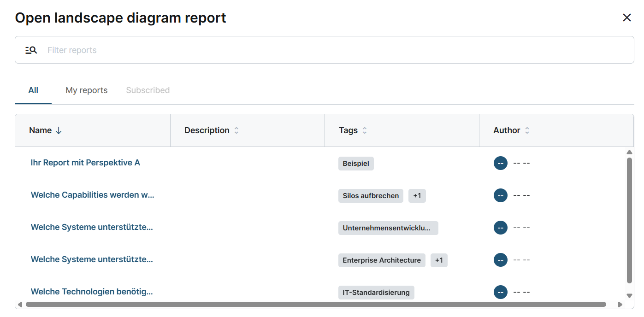Open the Welche Capabilities werden report
The height and width of the screenshot is (317, 644).
[92, 195]
